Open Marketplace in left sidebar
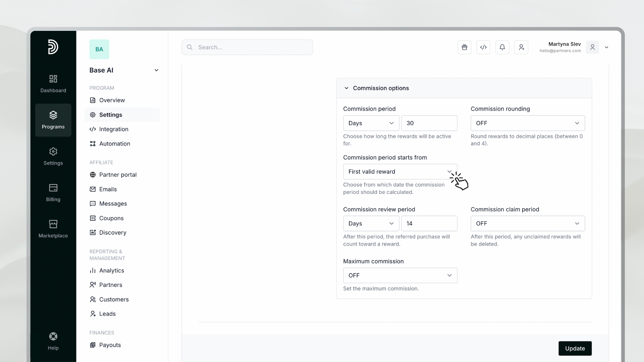Screen dimensions: 644x362 tap(53, 229)
